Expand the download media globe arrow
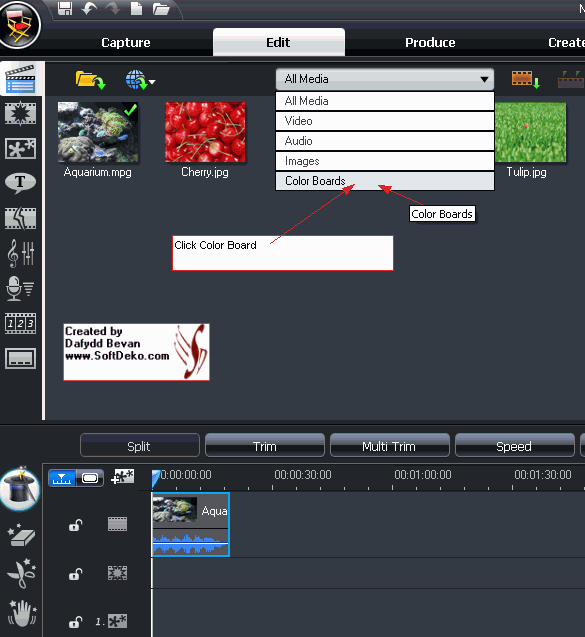585x637 pixels. (x=152, y=82)
